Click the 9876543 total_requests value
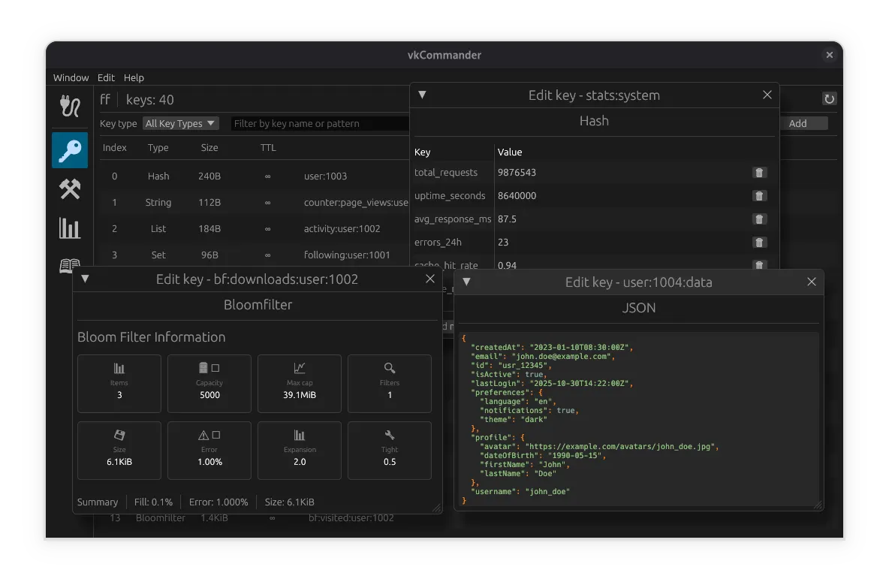Screen dimensions: 889x588 pyautogui.click(x=517, y=173)
